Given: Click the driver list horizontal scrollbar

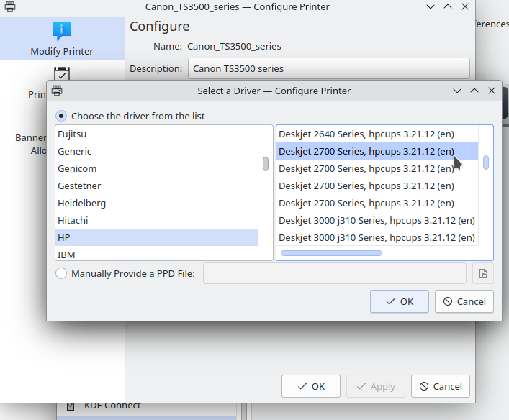Looking at the screenshot, I should point(331,253).
